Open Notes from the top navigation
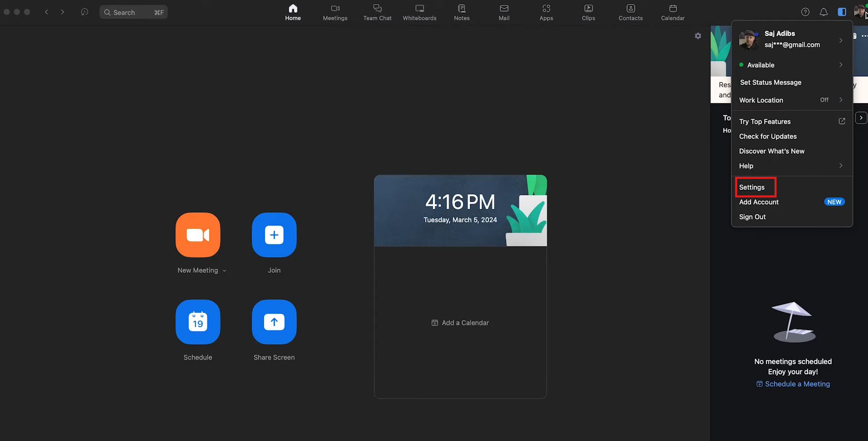 click(x=462, y=12)
